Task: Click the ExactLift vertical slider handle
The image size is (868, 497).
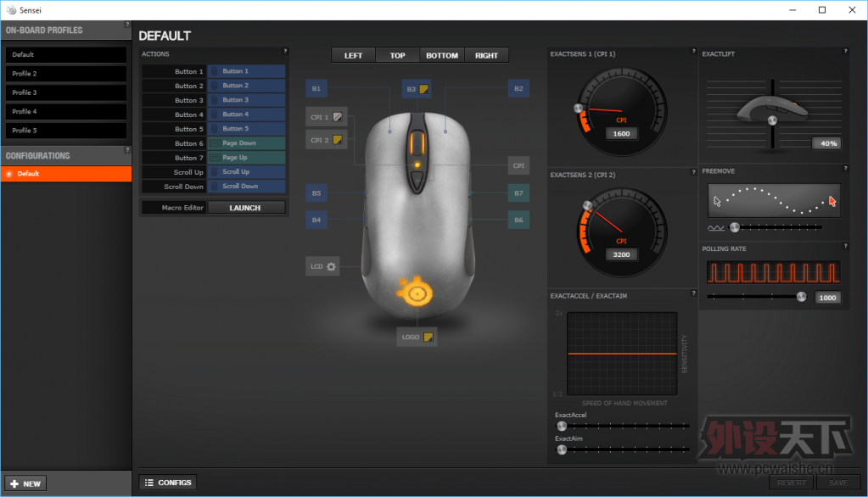Action: coord(772,120)
